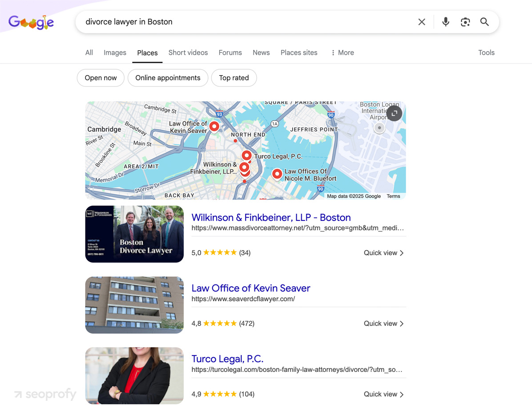This screenshot has width=532, height=415.
Task: Open the Short videos tab
Action: [188, 52]
